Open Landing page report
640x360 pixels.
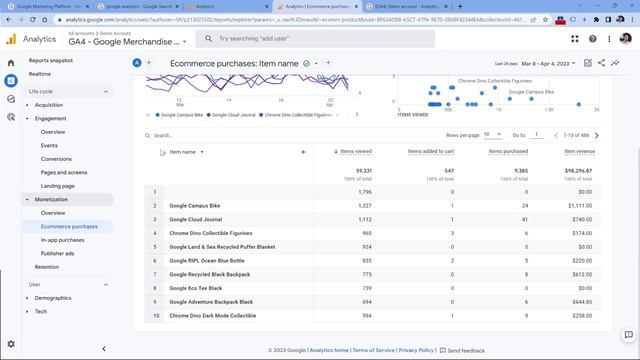[x=58, y=186]
